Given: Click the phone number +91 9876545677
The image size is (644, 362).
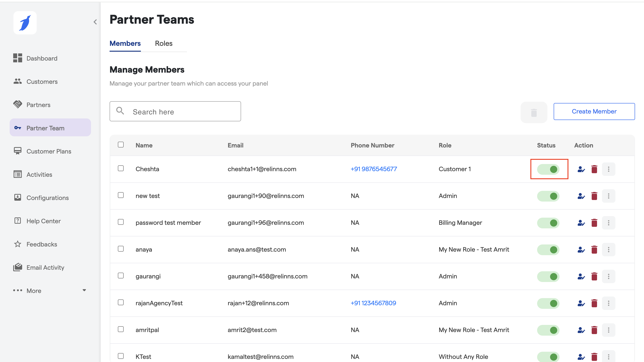Looking at the screenshot, I should 374,169.
